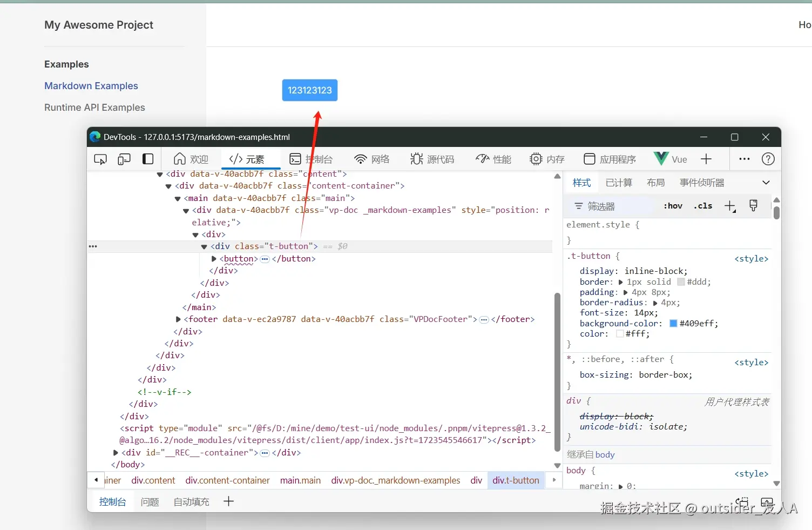Toggle the :hov element state button
This screenshot has width=812, height=530.
(x=673, y=206)
